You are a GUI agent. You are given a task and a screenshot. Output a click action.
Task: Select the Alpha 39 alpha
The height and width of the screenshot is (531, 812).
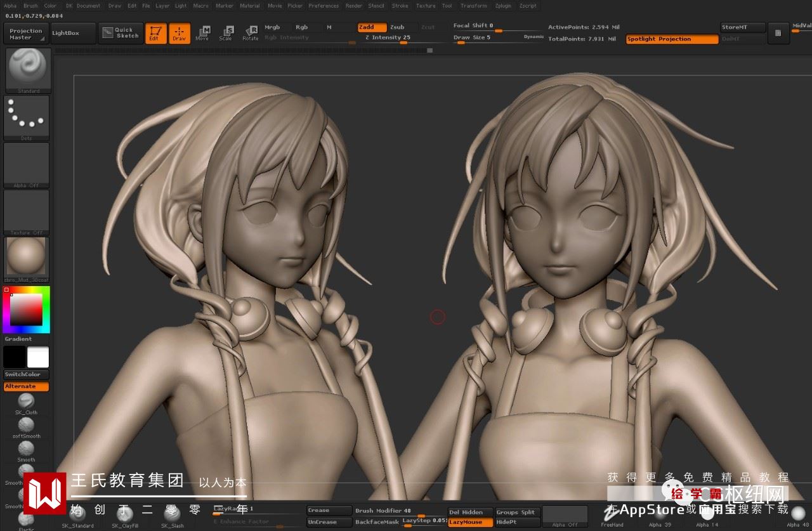pyautogui.click(x=660, y=518)
